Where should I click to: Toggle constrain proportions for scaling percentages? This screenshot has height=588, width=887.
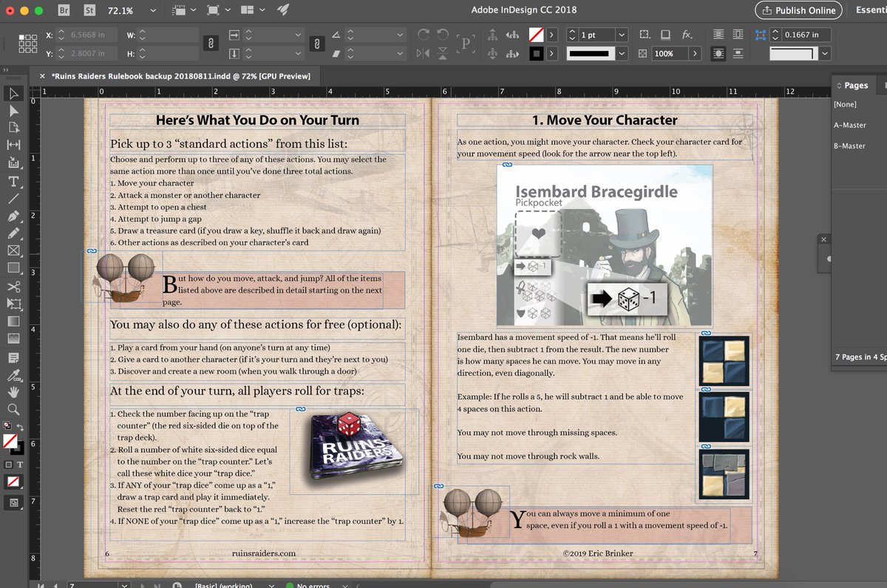316,44
